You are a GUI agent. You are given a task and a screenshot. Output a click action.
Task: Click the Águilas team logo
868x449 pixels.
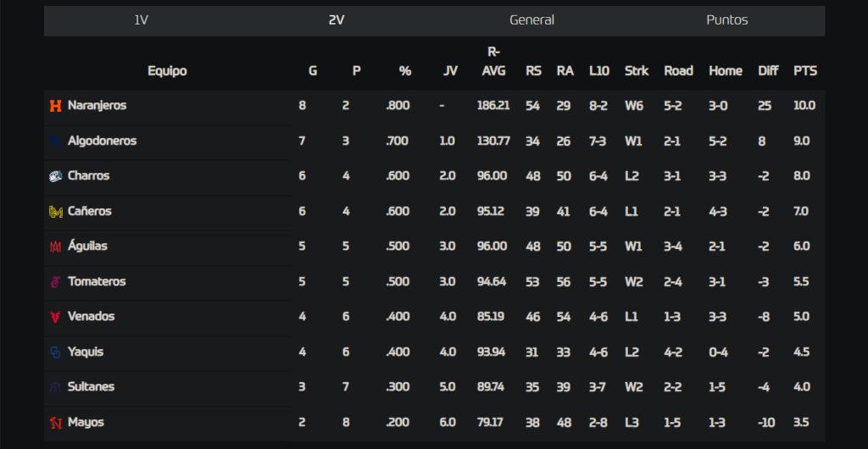coord(55,247)
